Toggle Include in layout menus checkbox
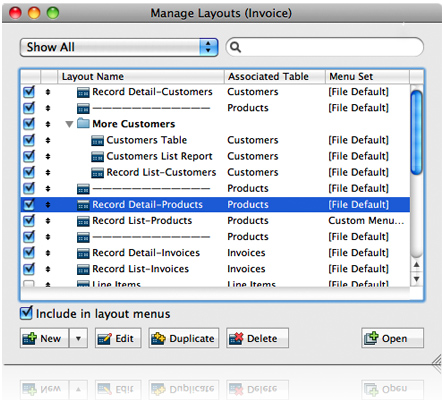The width and height of the screenshot is (444, 400). click(x=26, y=313)
